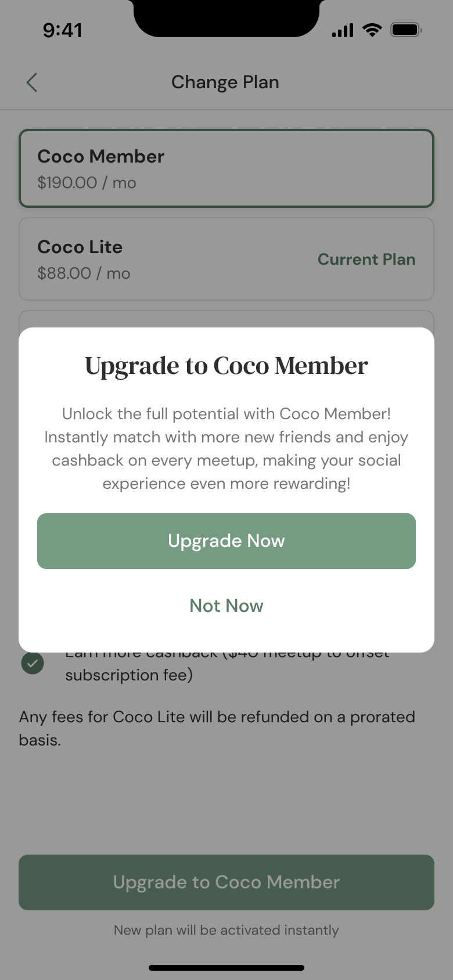Tap the back arrow icon

[x=32, y=82]
